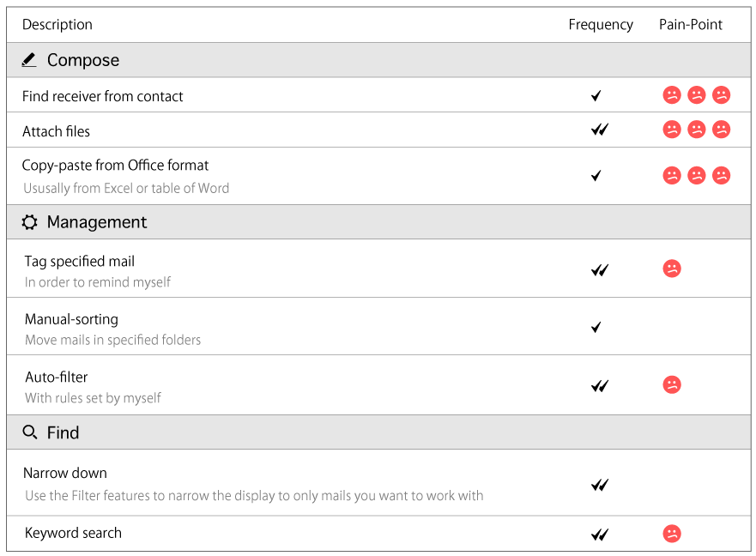This screenshot has height=556, width=756.
Task: Click the magnifier icon beside Find
Action: pyautogui.click(x=30, y=432)
